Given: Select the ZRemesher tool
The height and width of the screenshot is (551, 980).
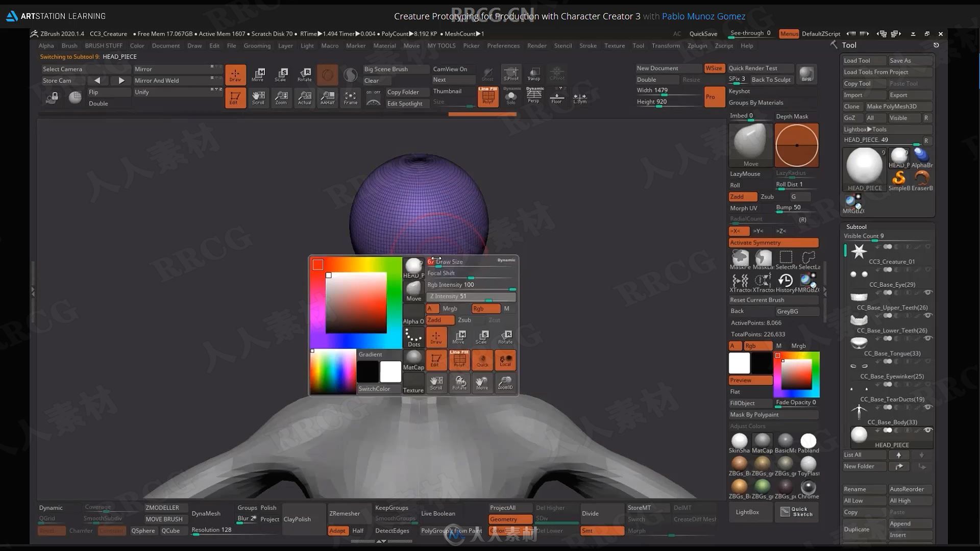Looking at the screenshot, I should click(344, 513).
